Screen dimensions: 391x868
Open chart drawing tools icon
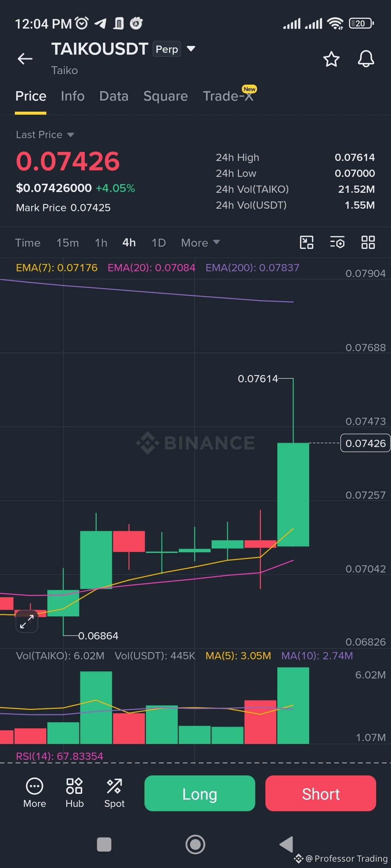[307, 242]
